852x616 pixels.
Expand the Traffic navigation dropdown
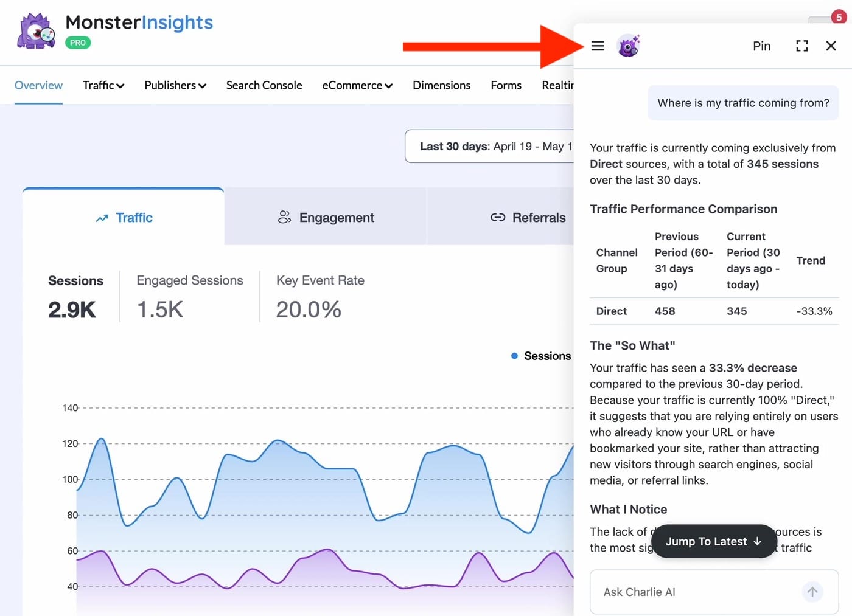[x=103, y=85]
